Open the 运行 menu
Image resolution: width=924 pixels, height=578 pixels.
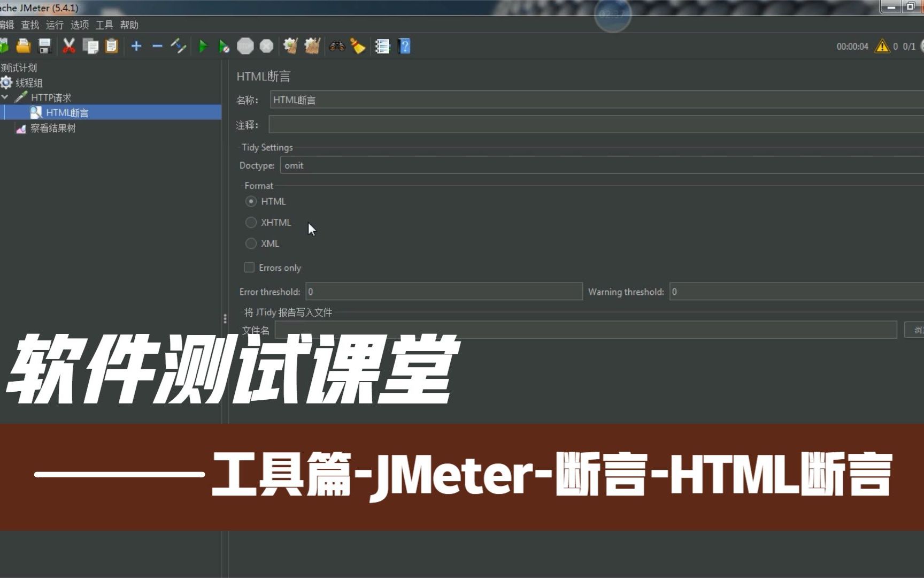click(55, 25)
